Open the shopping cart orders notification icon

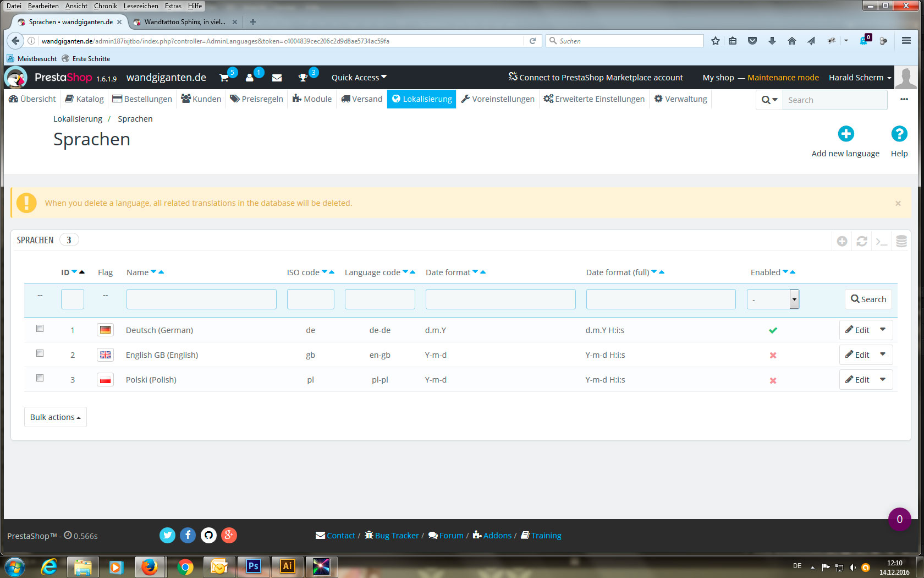click(x=224, y=78)
